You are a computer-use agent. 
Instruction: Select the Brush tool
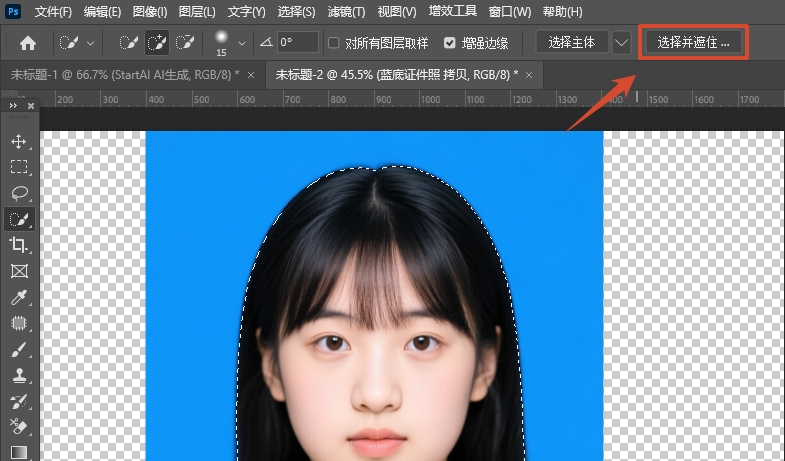coord(19,349)
